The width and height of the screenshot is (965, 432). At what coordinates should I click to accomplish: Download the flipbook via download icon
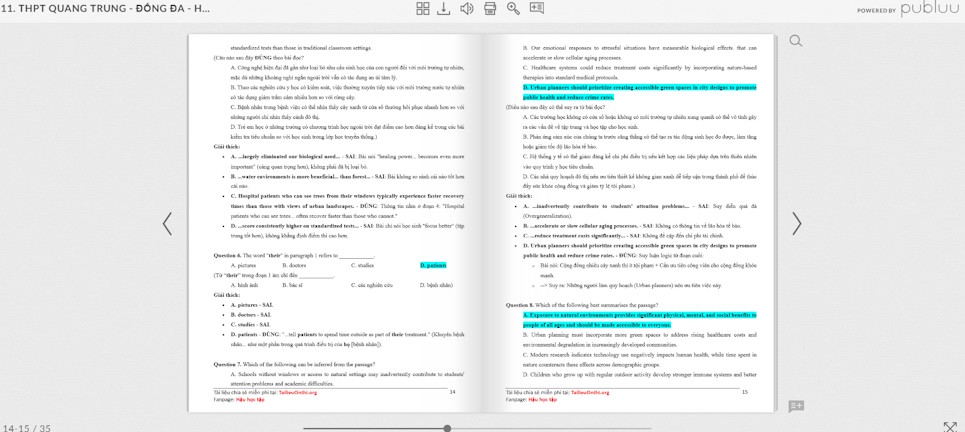click(443, 8)
